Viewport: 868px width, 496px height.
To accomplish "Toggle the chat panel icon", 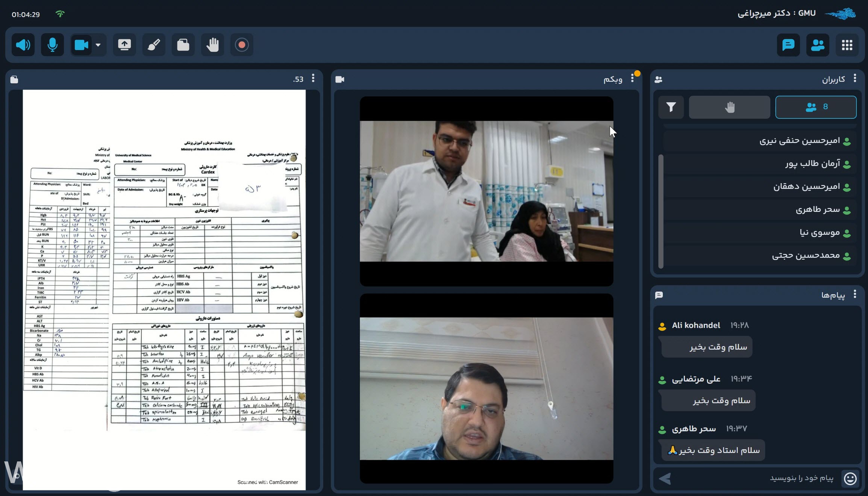I will (x=788, y=45).
